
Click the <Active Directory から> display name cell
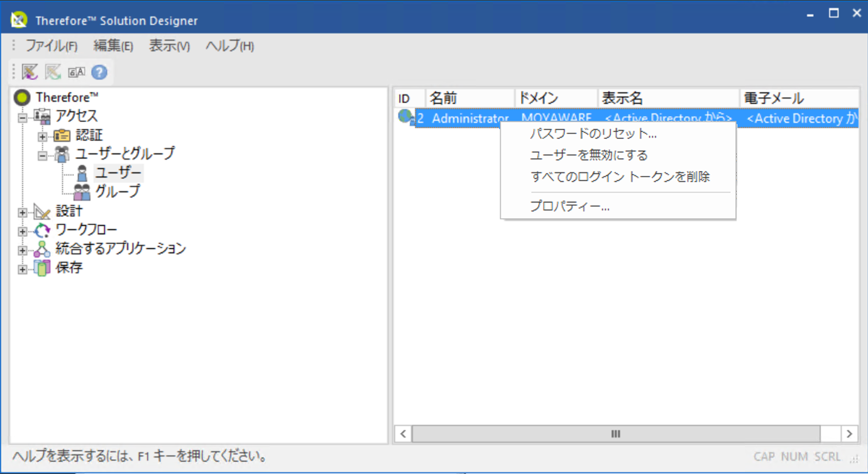pyautogui.click(x=668, y=118)
